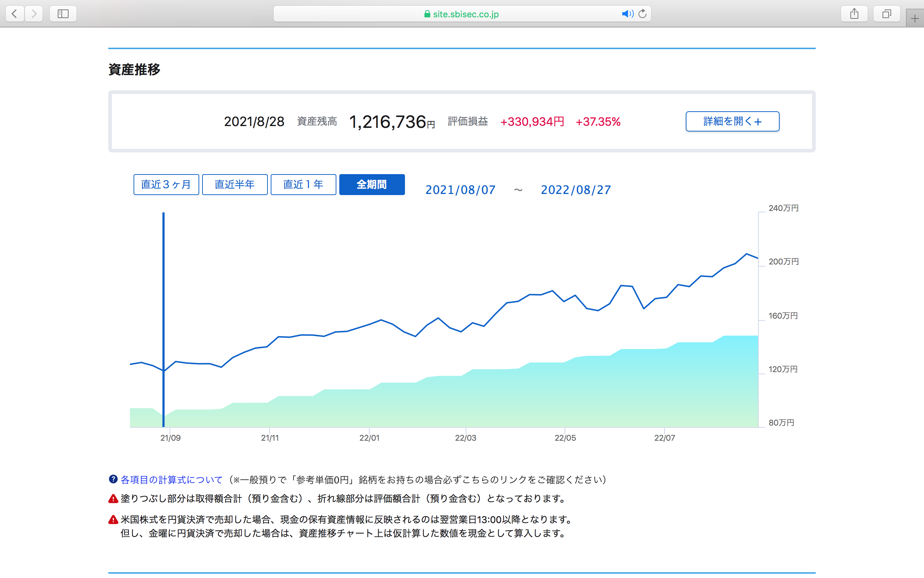This screenshot has width=924, height=578.
Task: Toggle the Safari sidebar icon
Action: coord(63,14)
